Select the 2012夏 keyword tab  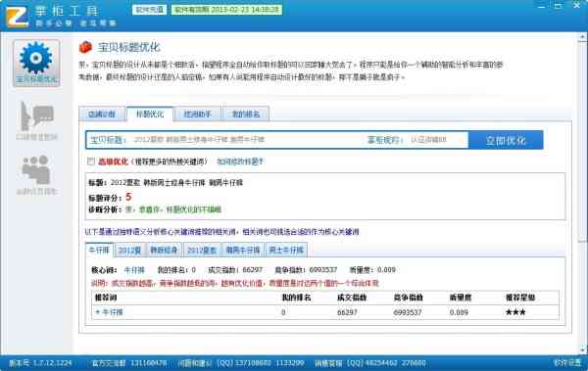tap(129, 251)
